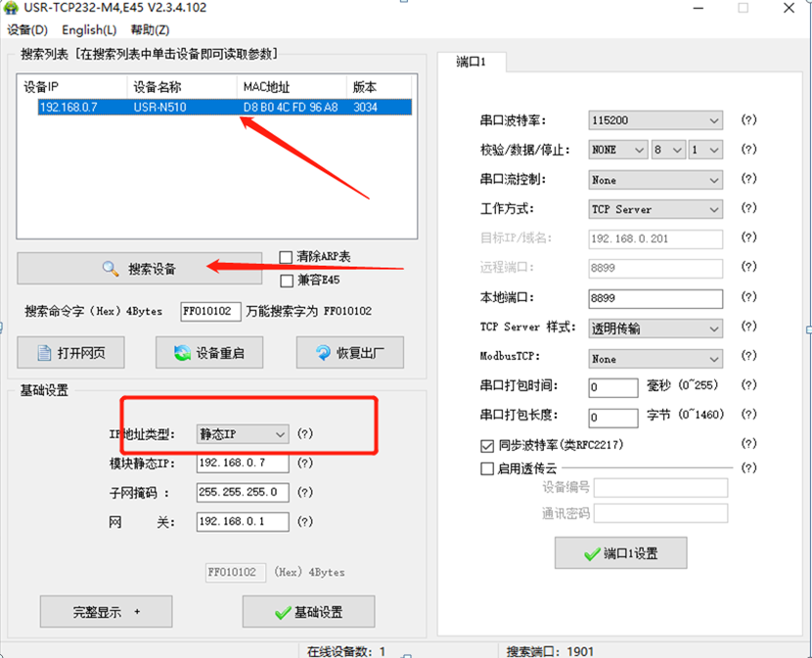The width and height of the screenshot is (812, 658).
Task: Click the 完整显示 + button
Action: click(107, 612)
